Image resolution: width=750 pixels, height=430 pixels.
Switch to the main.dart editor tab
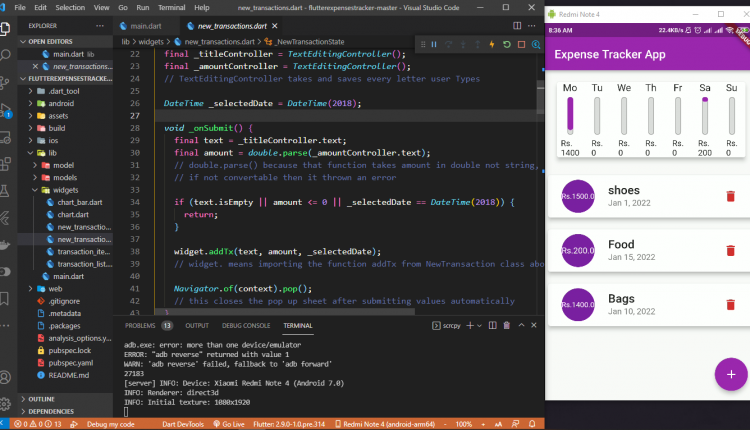point(145,26)
